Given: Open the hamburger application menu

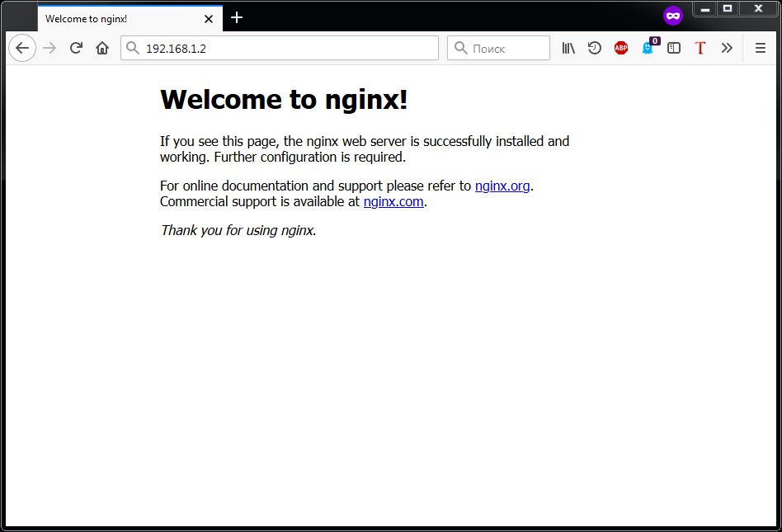Looking at the screenshot, I should 760,48.
